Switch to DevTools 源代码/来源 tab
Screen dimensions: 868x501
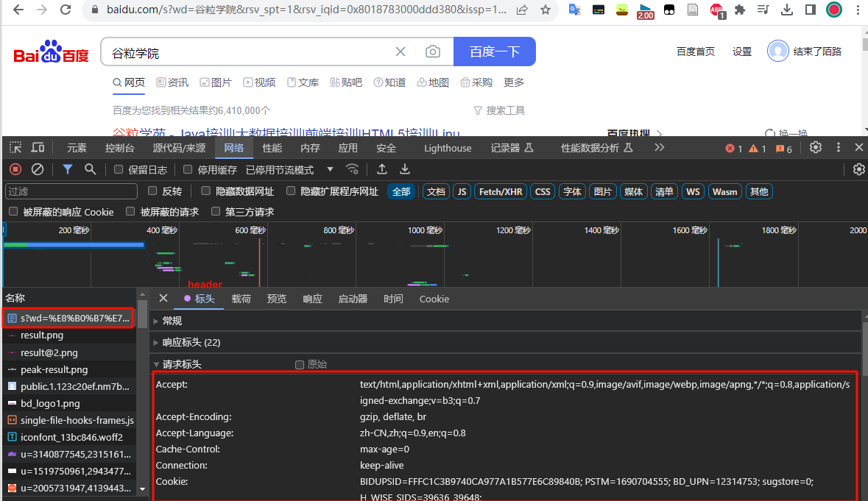[x=179, y=148]
